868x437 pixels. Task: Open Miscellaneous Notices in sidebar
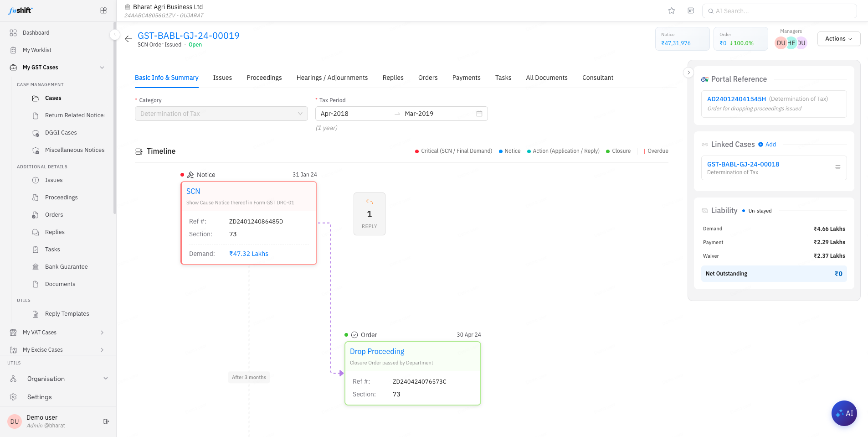click(75, 150)
